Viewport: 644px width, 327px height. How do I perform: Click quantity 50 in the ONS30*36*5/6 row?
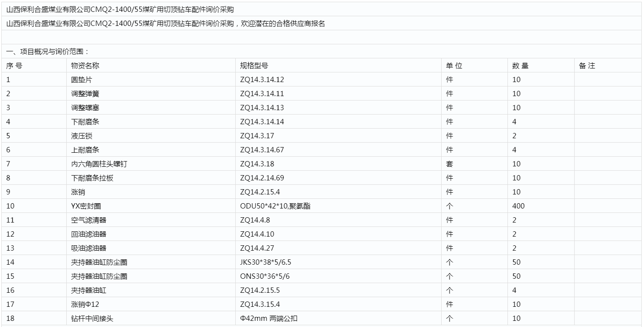(516, 277)
